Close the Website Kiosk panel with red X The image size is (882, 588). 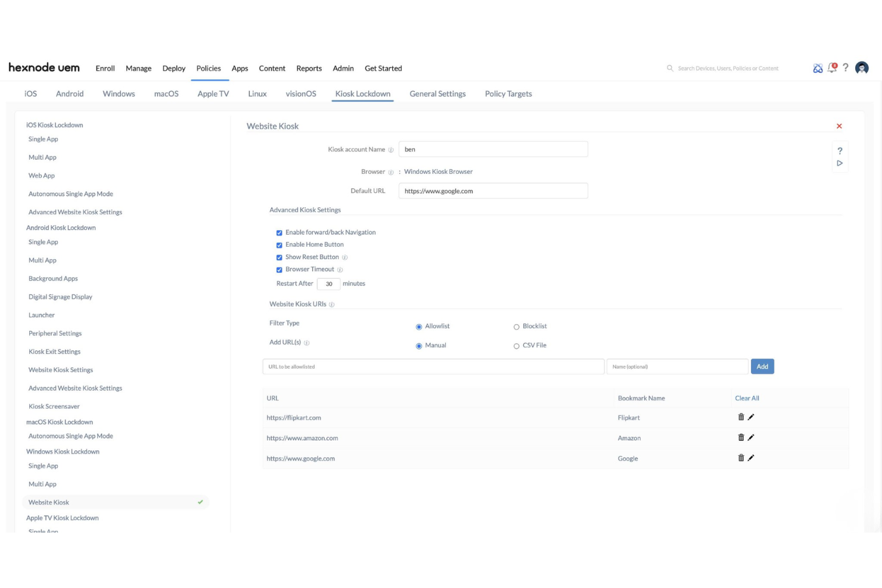point(839,126)
